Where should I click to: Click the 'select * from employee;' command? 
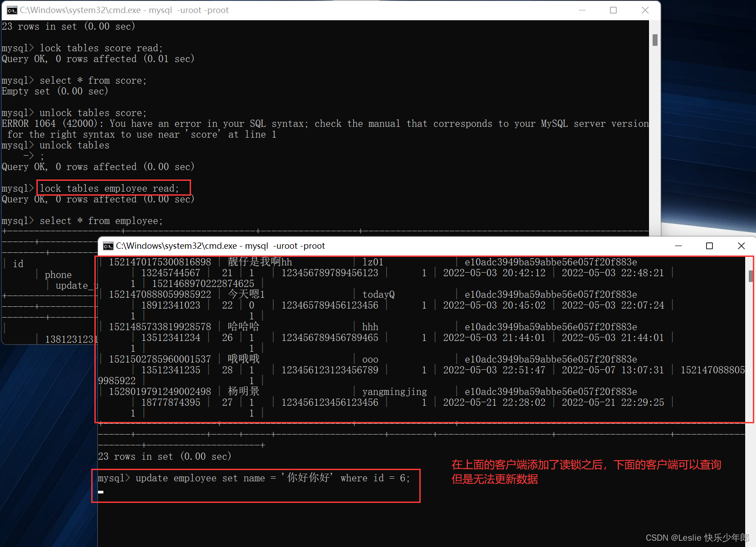[101, 221]
